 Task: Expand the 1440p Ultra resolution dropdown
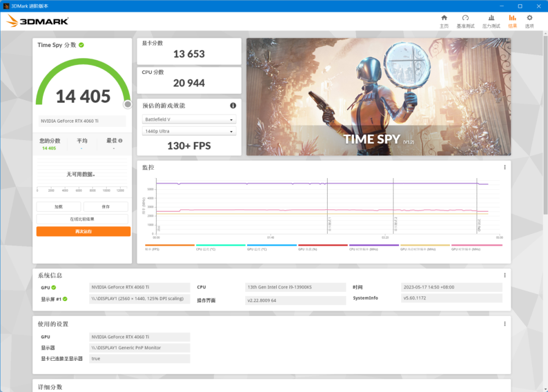coord(189,131)
